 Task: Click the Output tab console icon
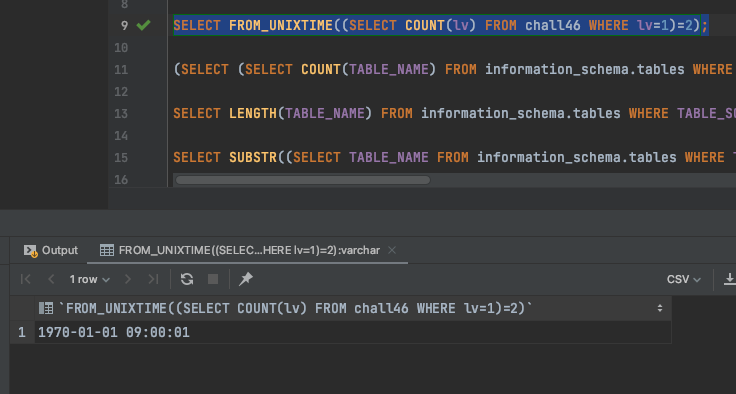click(31, 251)
